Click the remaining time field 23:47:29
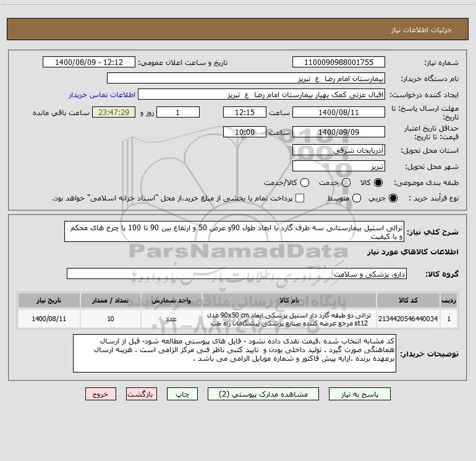 pyautogui.click(x=114, y=112)
